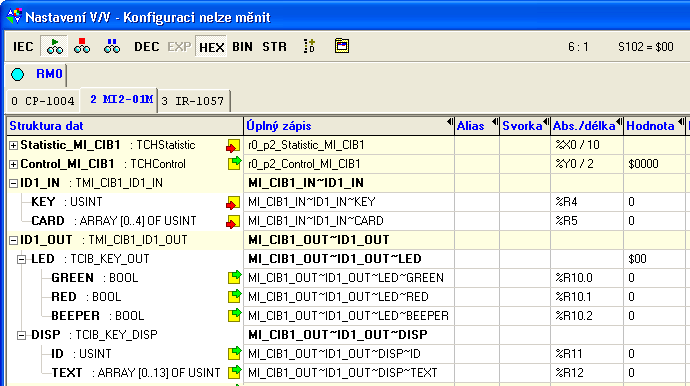Click the red input arrow icon for CARD
Image resolution: width=690 pixels, height=386 pixels.
click(233, 221)
